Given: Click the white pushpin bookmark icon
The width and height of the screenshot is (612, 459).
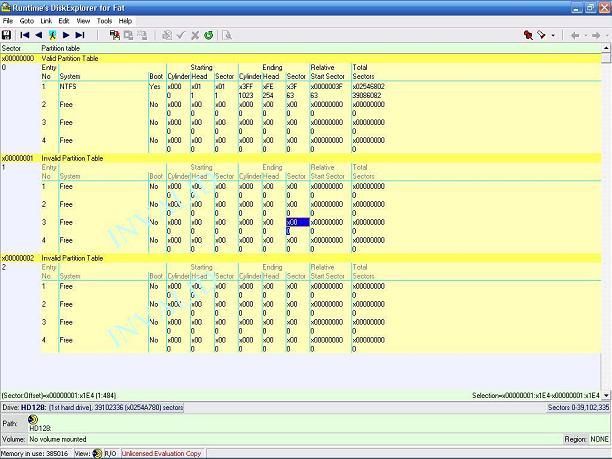Looking at the screenshot, I should coord(541,35).
